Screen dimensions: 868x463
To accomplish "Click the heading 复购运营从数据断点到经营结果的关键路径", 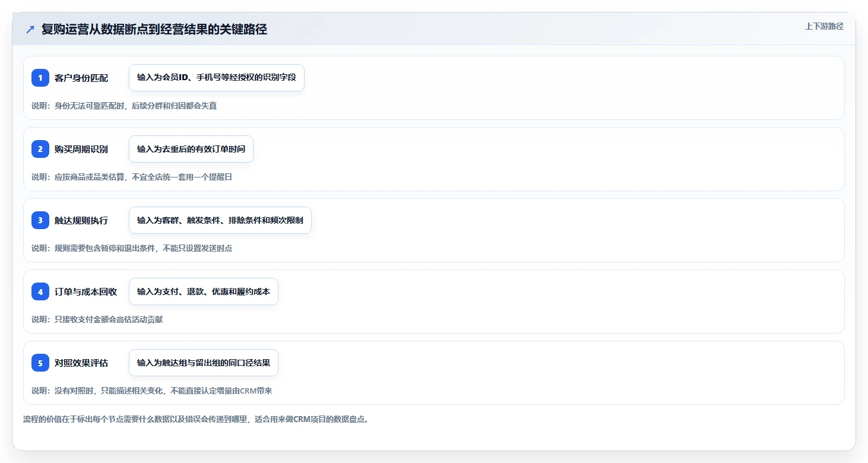I will (154, 30).
